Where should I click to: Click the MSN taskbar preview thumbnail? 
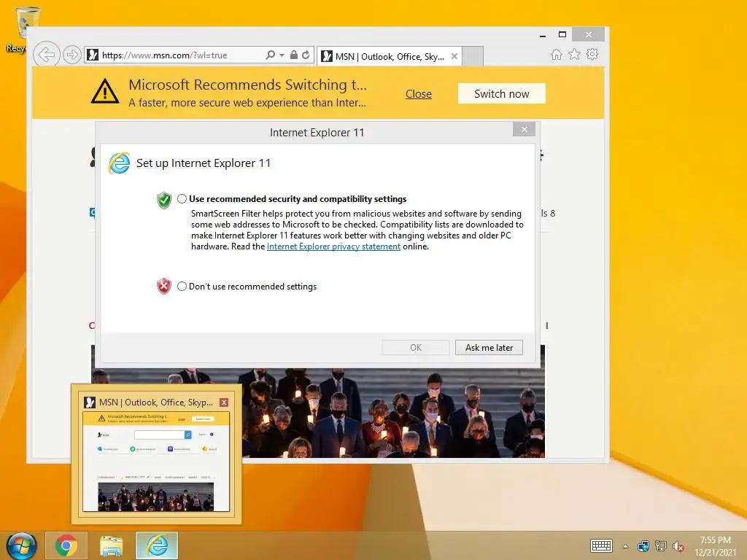pos(156,462)
